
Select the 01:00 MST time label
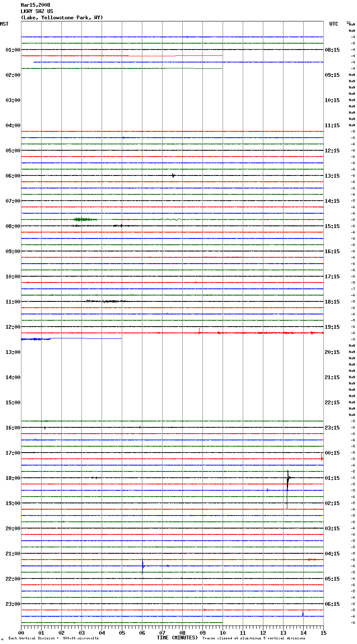tap(13, 50)
